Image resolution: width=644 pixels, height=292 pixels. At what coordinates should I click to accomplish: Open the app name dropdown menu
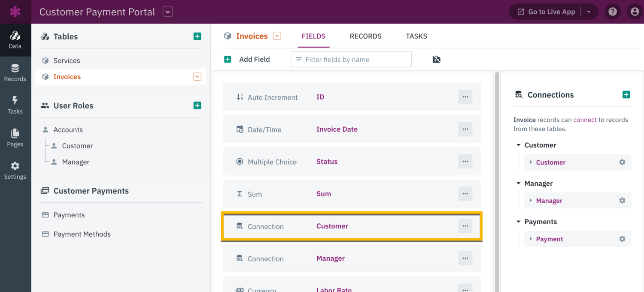point(168,12)
